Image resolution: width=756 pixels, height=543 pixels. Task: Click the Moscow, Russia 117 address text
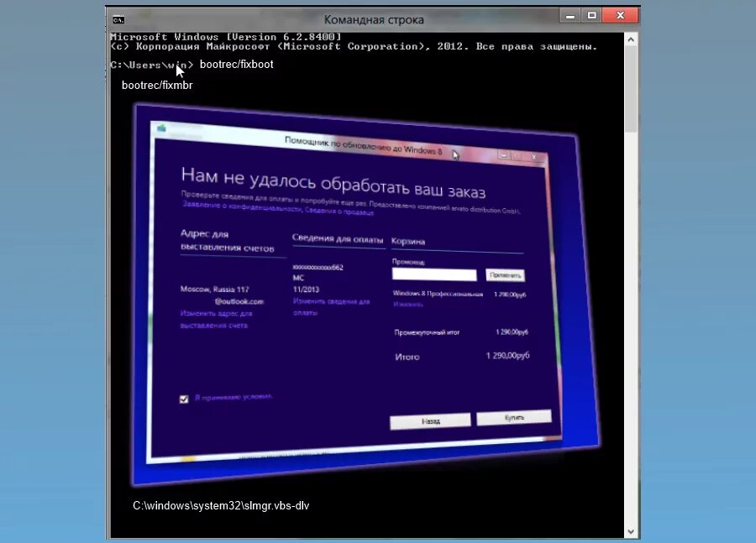pyautogui.click(x=214, y=289)
